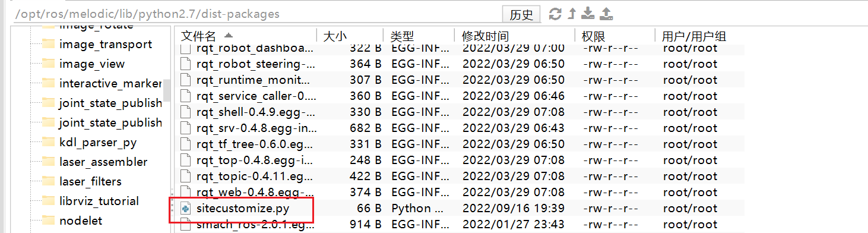This screenshot has width=868, height=233.
Task: Select file rqt_runtime_monit... in list
Action: coord(253,80)
